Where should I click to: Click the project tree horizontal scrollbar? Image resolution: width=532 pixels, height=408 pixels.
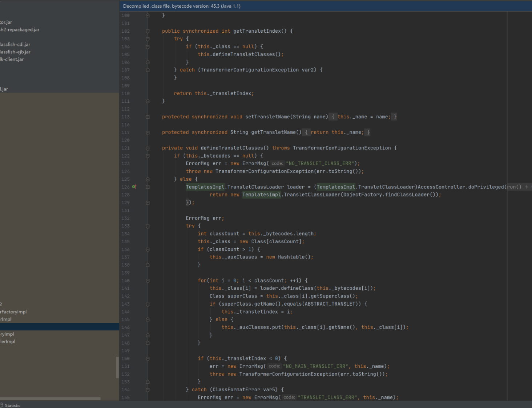[50, 399]
